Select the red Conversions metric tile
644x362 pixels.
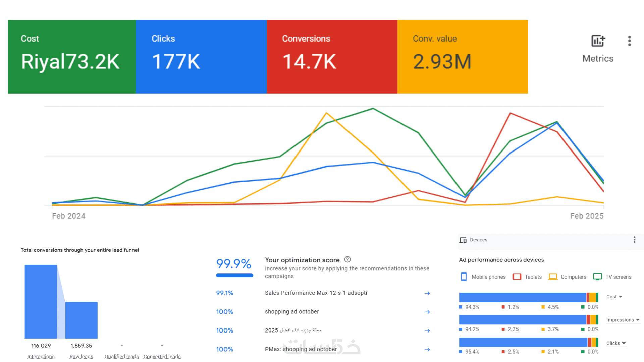332,57
